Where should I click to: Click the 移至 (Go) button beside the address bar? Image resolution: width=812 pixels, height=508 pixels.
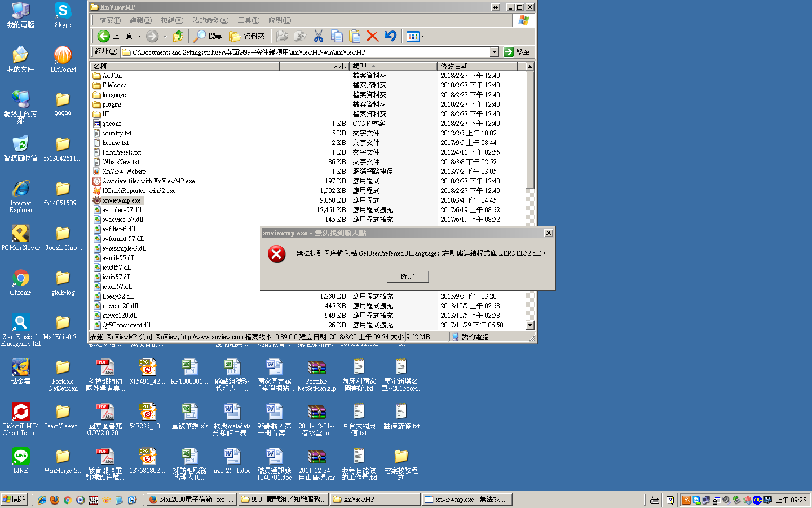point(517,52)
